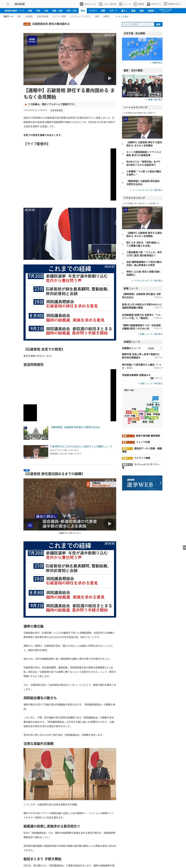Open the ニュース header icon link
The height and width of the screenshot is (868, 186).
pyautogui.click(x=125, y=4)
